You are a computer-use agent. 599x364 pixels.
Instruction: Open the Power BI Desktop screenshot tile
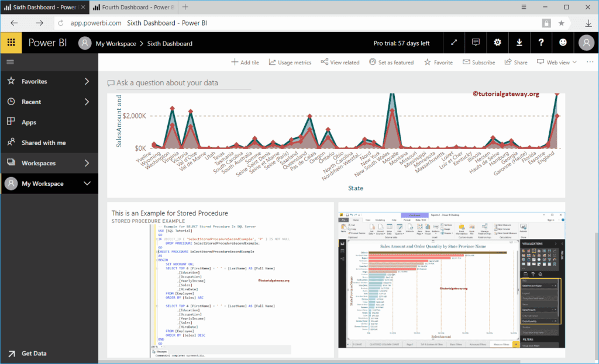point(452,280)
